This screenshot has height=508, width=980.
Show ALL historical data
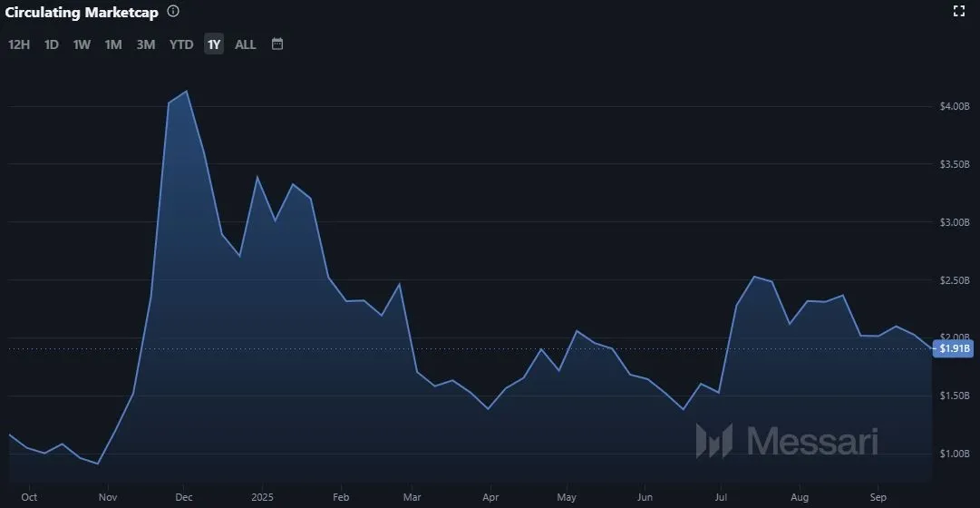tap(246, 44)
